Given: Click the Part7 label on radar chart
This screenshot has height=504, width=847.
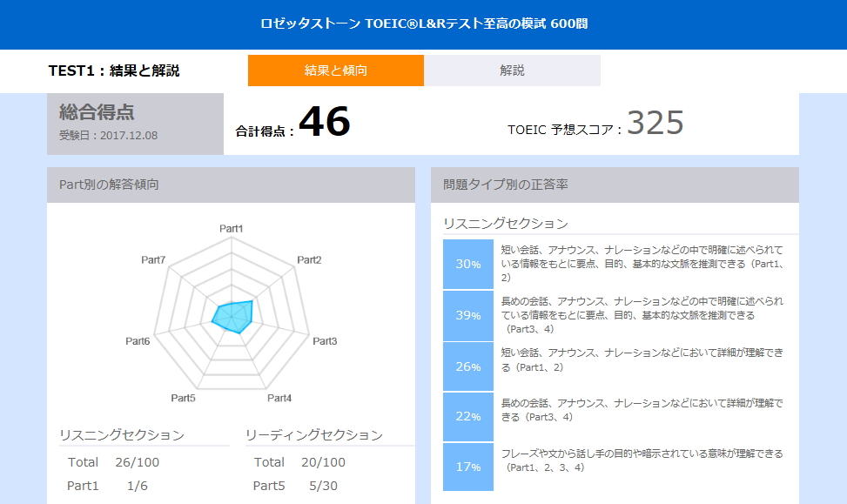Looking at the screenshot, I should (x=153, y=260).
